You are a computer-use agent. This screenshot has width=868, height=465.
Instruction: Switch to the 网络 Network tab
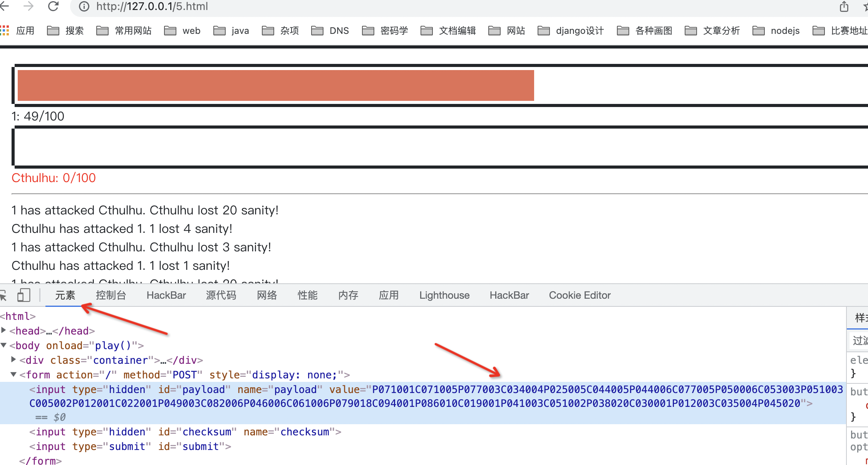pos(267,295)
